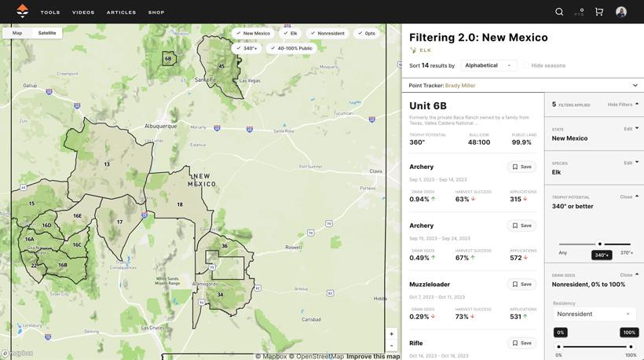Save the first Archery hunt with bookmark
Screen dimensions: 644x360
(x=522, y=167)
